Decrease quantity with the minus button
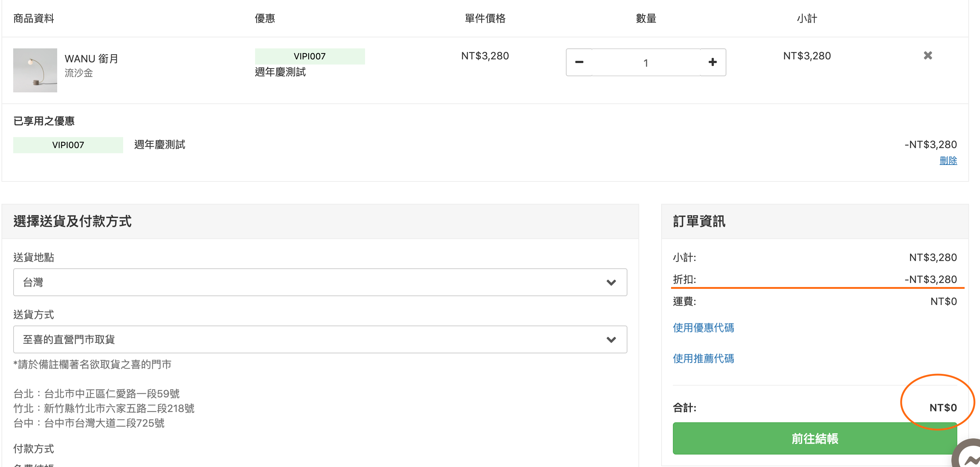980x467 pixels. click(x=579, y=62)
